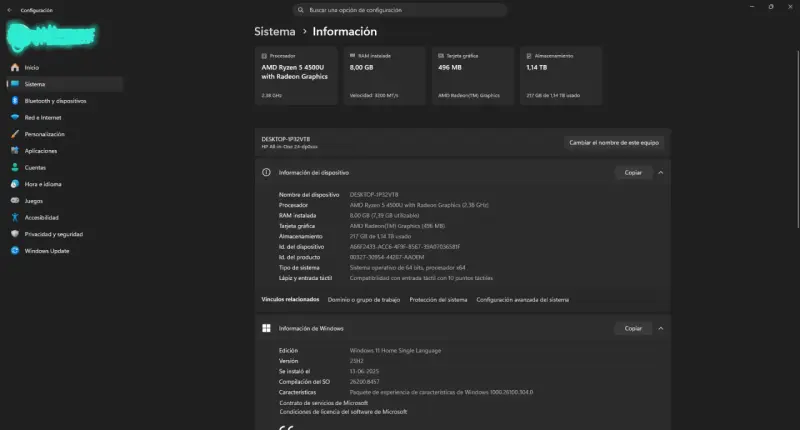Viewport: 800px width, 430px height.
Task: Select the 496 MB graphics card tile
Action: [472, 75]
